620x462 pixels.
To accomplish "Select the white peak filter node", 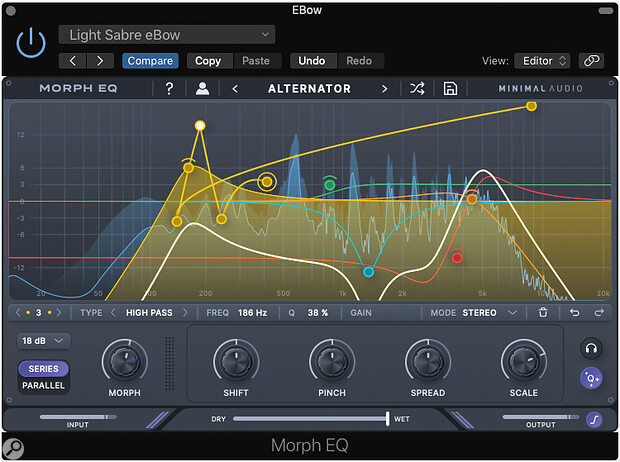I will click(x=200, y=126).
